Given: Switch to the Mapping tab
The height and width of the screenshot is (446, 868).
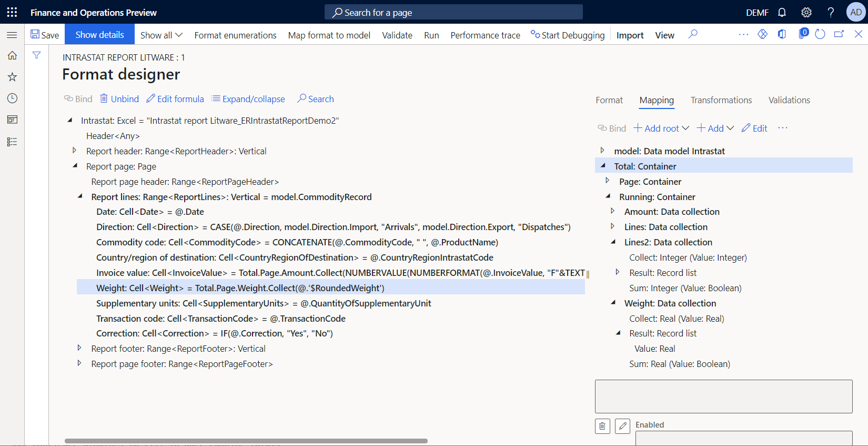Looking at the screenshot, I should (657, 100).
